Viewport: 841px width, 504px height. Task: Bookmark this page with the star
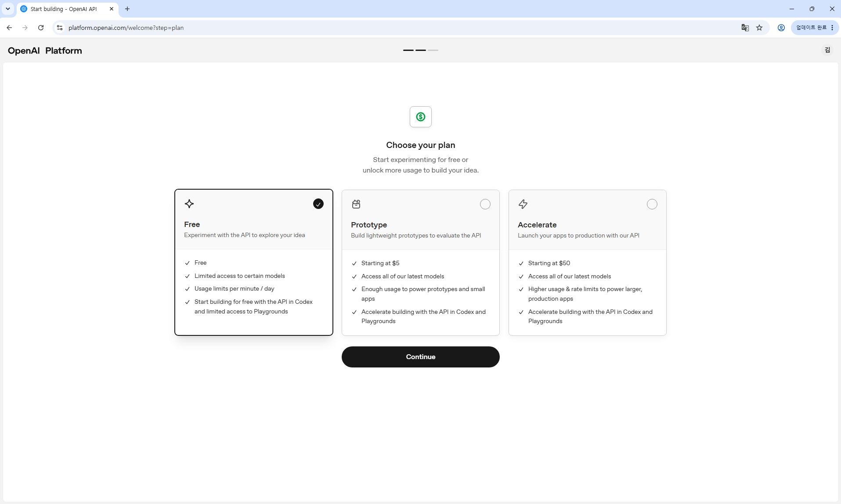coord(759,28)
